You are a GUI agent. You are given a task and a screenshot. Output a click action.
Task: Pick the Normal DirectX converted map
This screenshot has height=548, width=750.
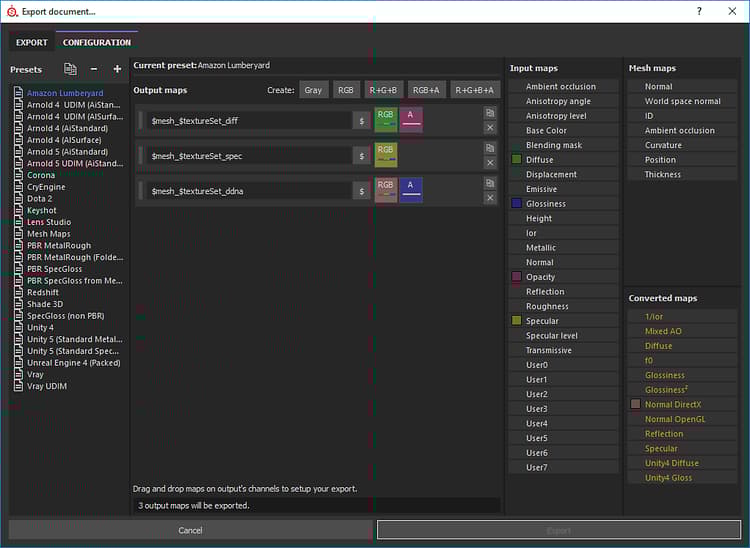(683, 405)
